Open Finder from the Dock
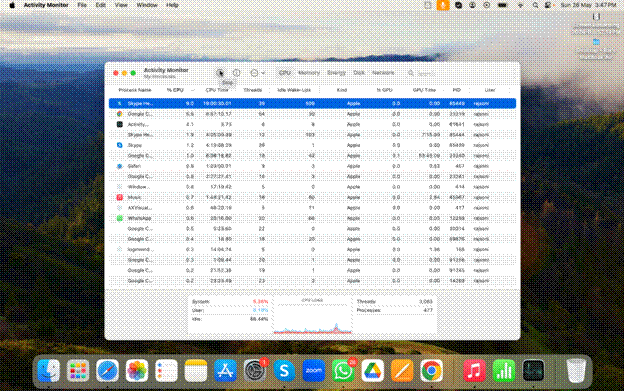Screen dimensions: 624x391 49,371
